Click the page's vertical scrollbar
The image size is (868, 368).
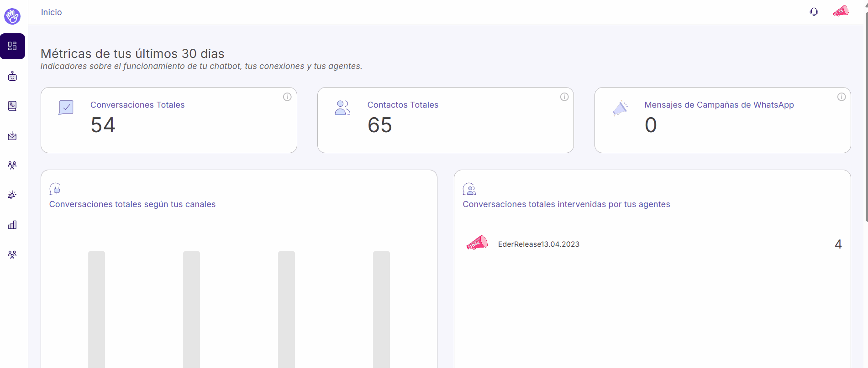coord(866,114)
